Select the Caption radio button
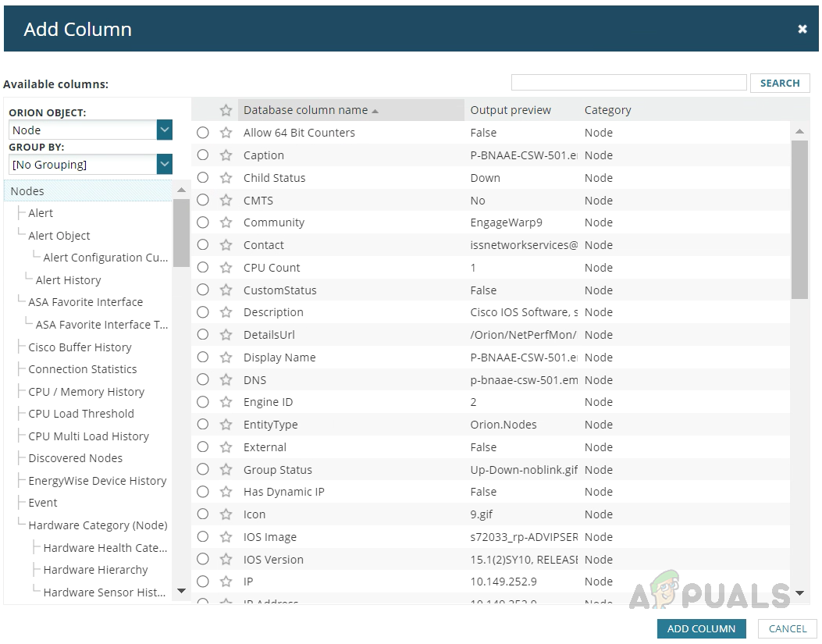Screen dimensions: 822x644 tap(203, 155)
